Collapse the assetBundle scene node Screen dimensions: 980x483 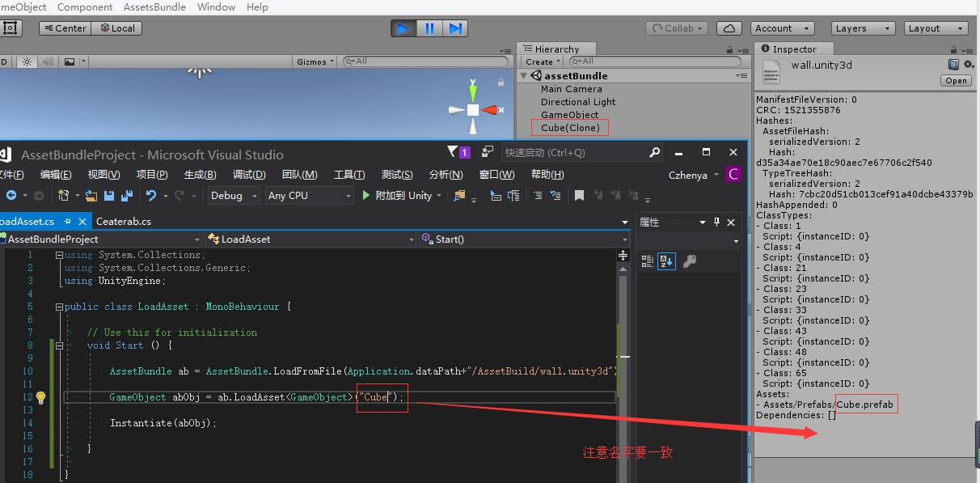click(524, 76)
